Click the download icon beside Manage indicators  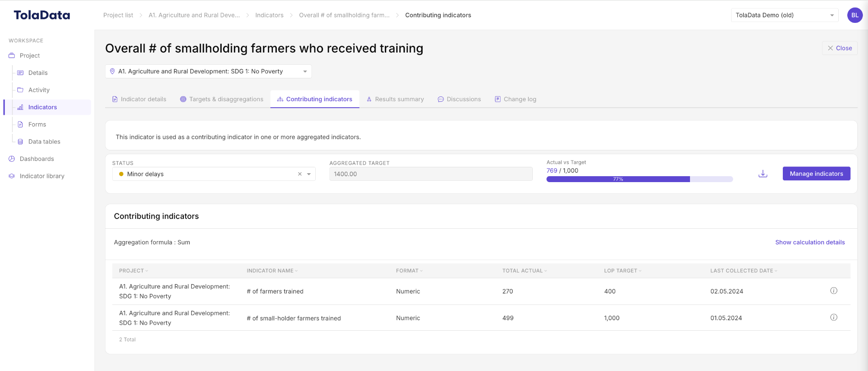pos(763,174)
